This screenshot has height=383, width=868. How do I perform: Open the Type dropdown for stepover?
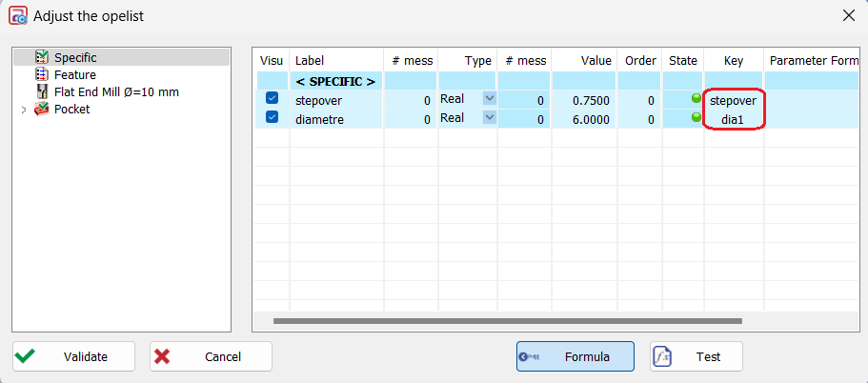(489, 99)
